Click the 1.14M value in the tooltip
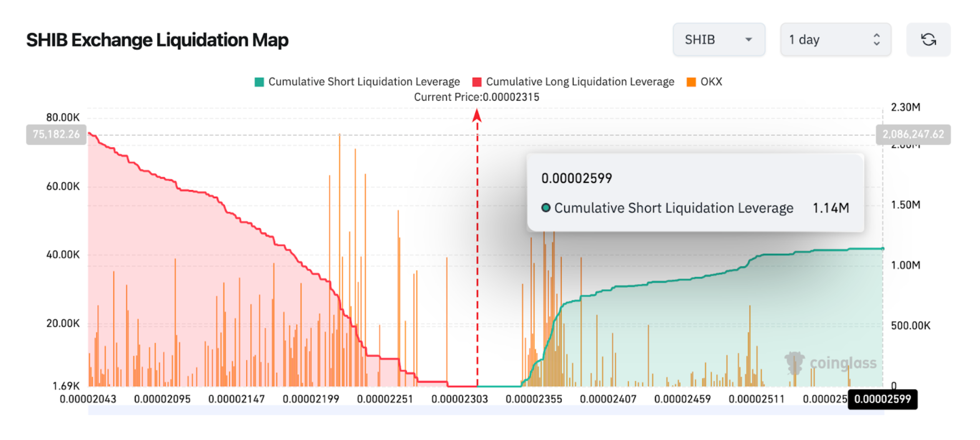The width and height of the screenshot is (980, 440). 831,207
